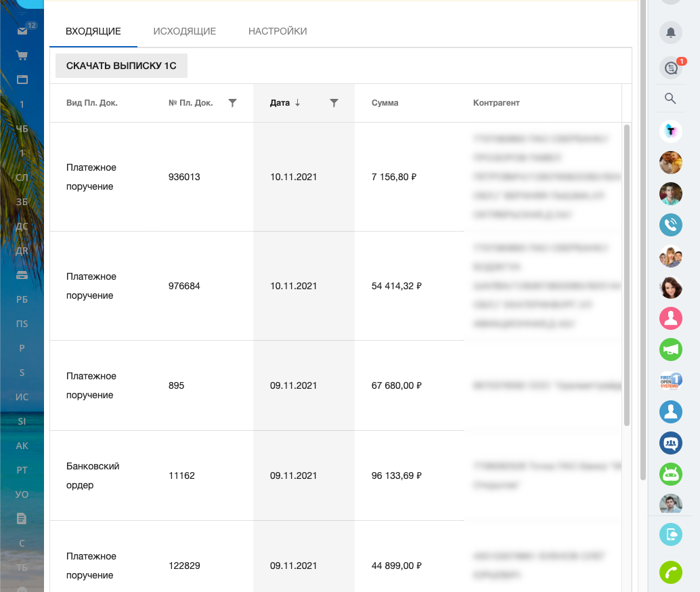The height and width of the screenshot is (592, 700).
Task: Open mail icon with 12 unread
Action: tap(22, 31)
